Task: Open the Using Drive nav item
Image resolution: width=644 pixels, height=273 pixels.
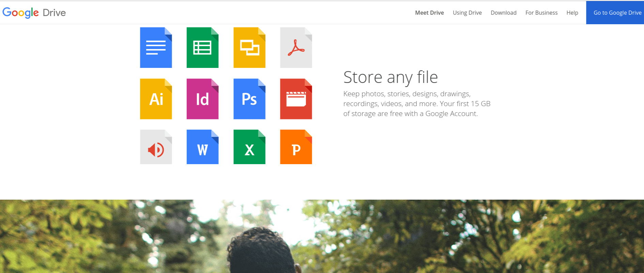Action: (x=467, y=13)
